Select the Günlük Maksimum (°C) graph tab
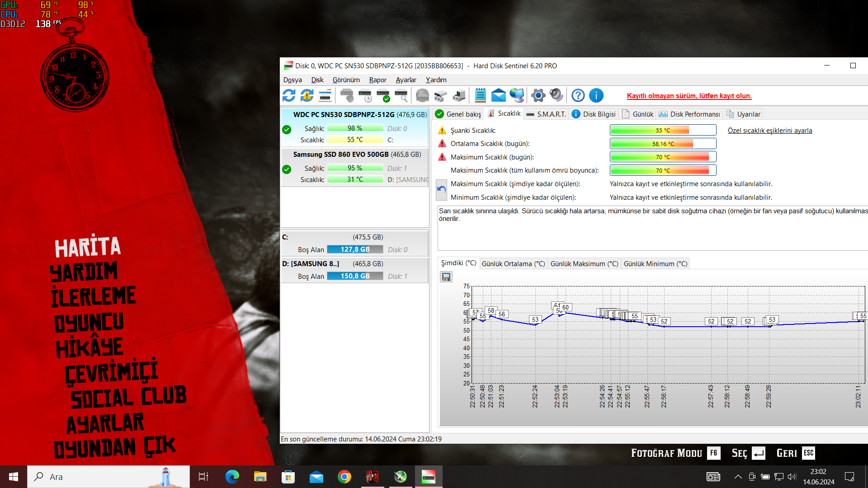The height and width of the screenshot is (488, 868). (x=584, y=264)
